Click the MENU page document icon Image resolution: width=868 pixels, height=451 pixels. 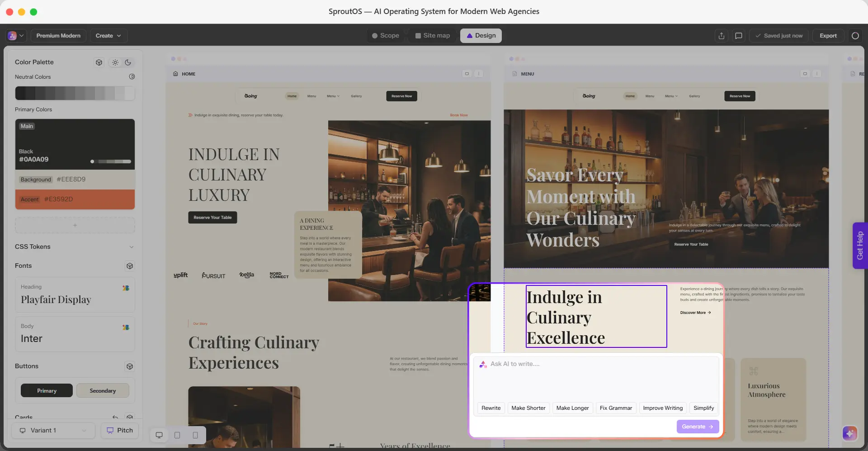pyautogui.click(x=514, y=74)
